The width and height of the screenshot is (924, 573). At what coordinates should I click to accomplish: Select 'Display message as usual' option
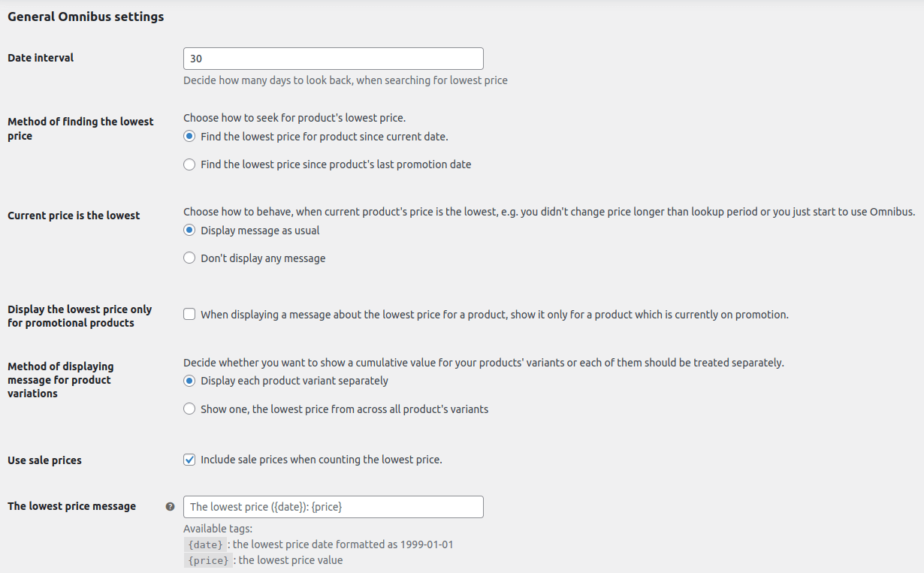pos(189,231)
